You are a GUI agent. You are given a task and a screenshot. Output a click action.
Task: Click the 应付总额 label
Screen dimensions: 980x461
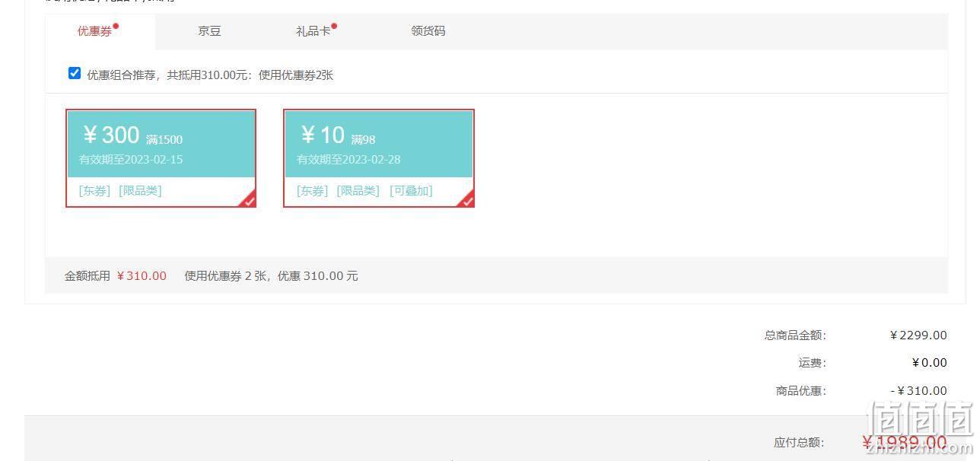coord(799,443)
